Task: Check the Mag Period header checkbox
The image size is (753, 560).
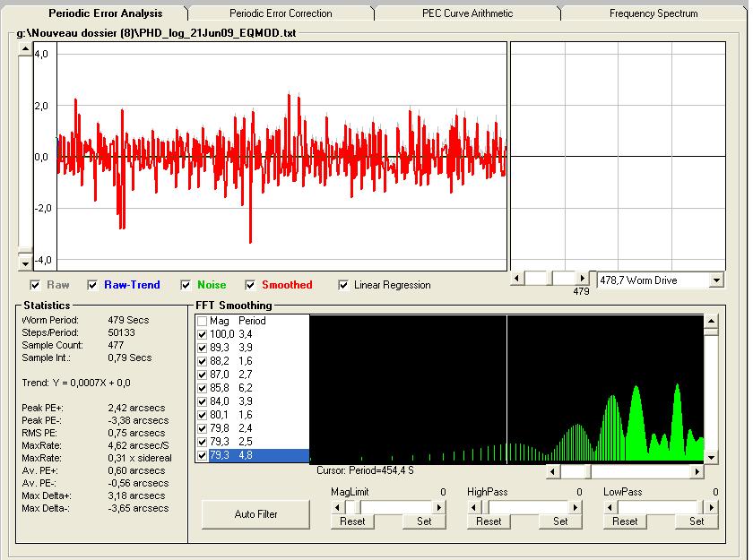Action: [x=203, y=321]
